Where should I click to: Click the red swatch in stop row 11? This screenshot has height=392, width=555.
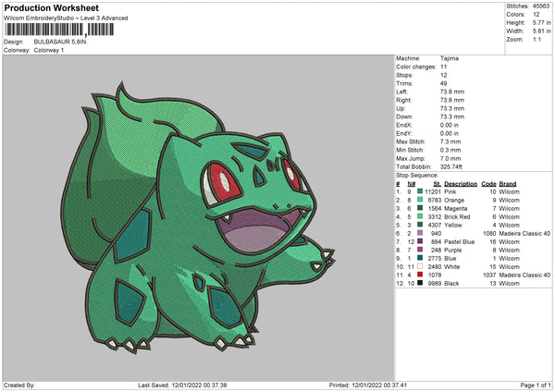420,275
